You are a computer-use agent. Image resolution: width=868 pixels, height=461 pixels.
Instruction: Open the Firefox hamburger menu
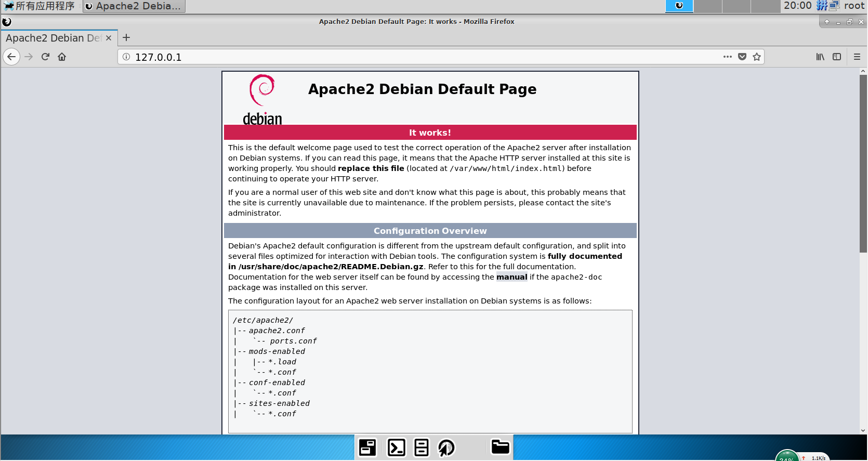coord(857,57)
